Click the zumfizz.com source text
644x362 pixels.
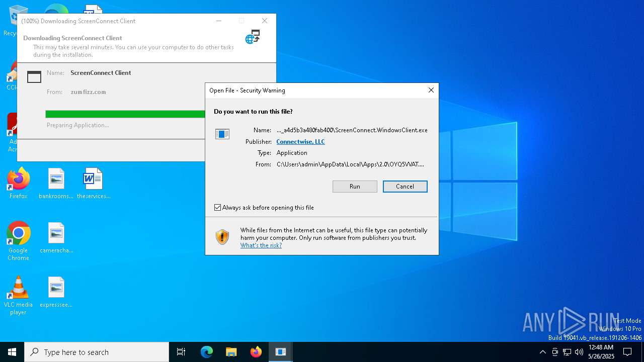click(x=88, y=92)
